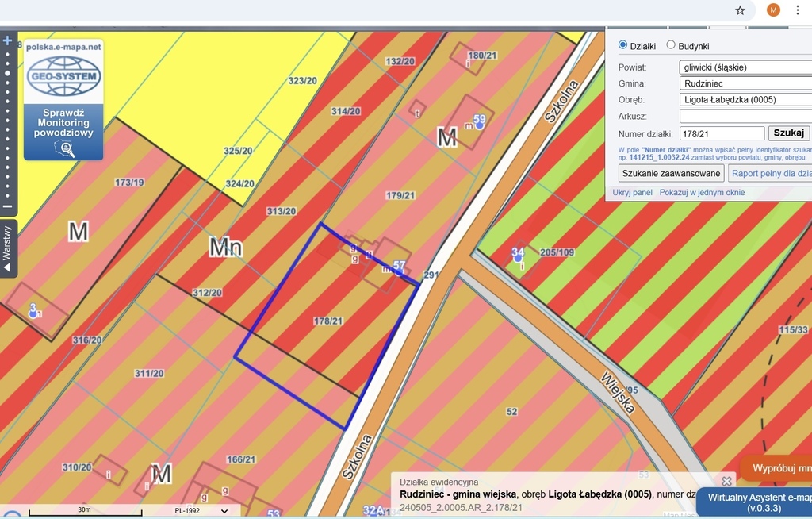Click building marker number 57 on the map
The image size is (812, 519).
click(x=400, y=268)
